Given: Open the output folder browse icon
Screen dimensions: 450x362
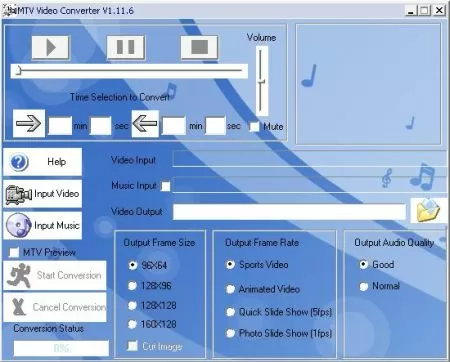Looking at the screenshot, I should coord(428,210).
